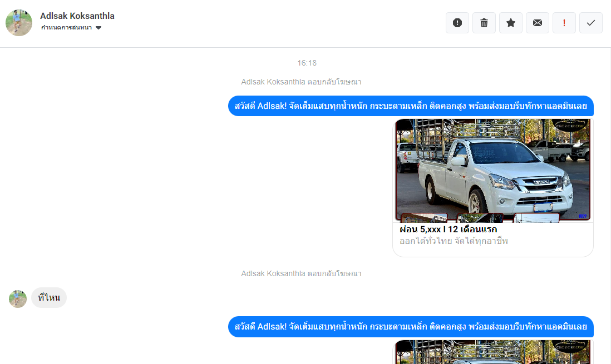Open Adlsak's profile picture in the header
Screen dimensions: 611x364
pos(19,23)
